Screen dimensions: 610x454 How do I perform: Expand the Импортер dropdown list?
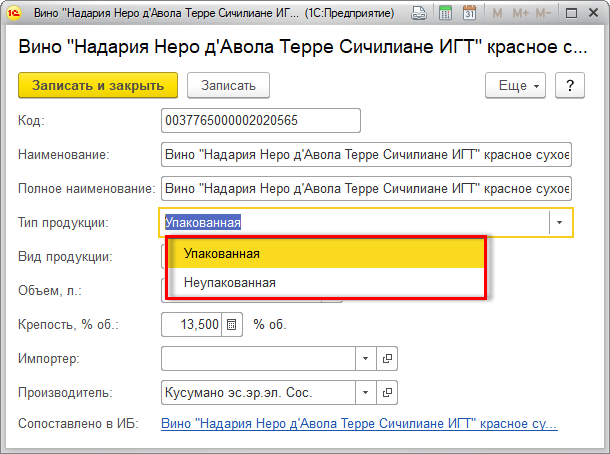pos(365,358)
